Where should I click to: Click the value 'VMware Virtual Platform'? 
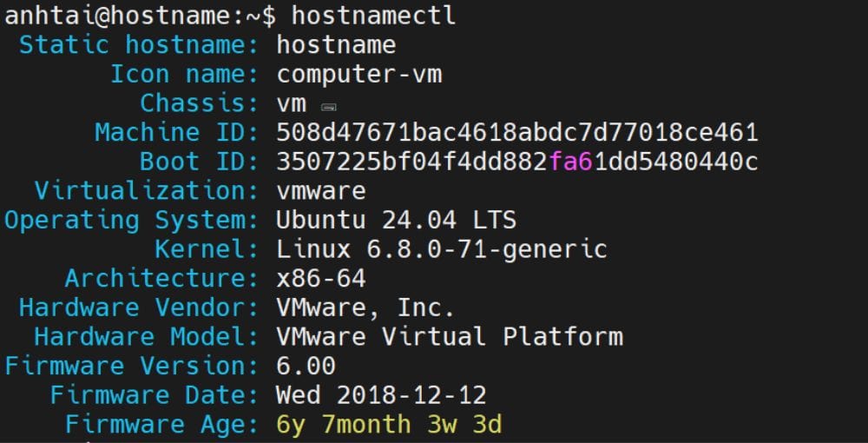450,337
